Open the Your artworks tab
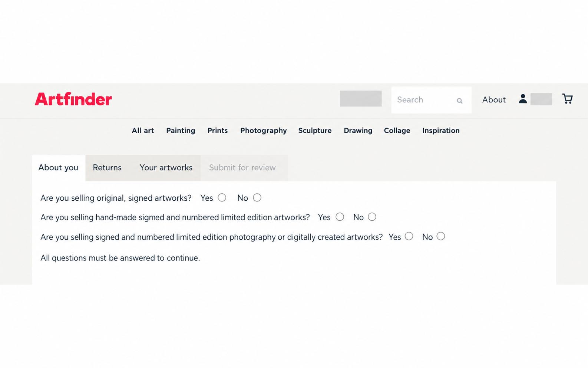Image resolution: width=588 pixels, height=368 pixels. 166,168
